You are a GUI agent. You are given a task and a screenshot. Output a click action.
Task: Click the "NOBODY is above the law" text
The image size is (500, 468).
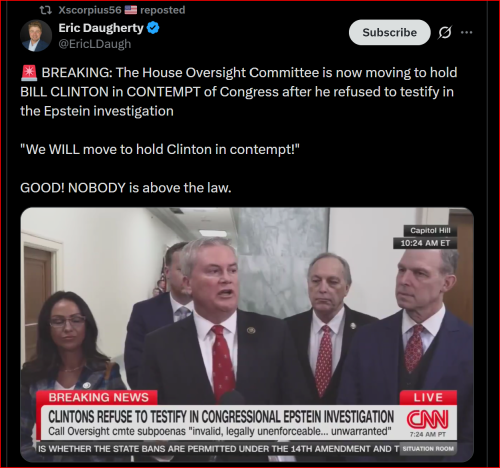click(x=149, y=188)
